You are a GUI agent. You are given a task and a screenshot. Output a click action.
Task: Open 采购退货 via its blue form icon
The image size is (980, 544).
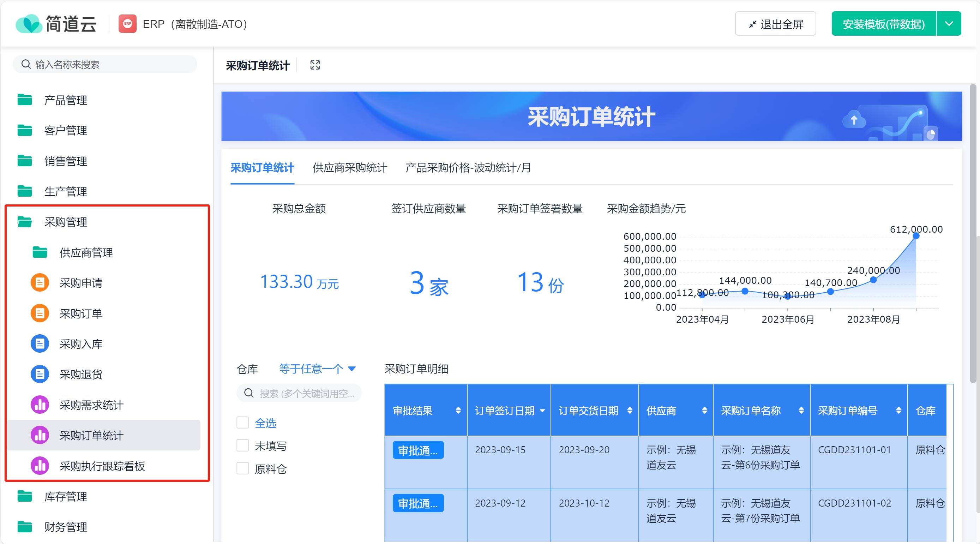tap(40, 374)
